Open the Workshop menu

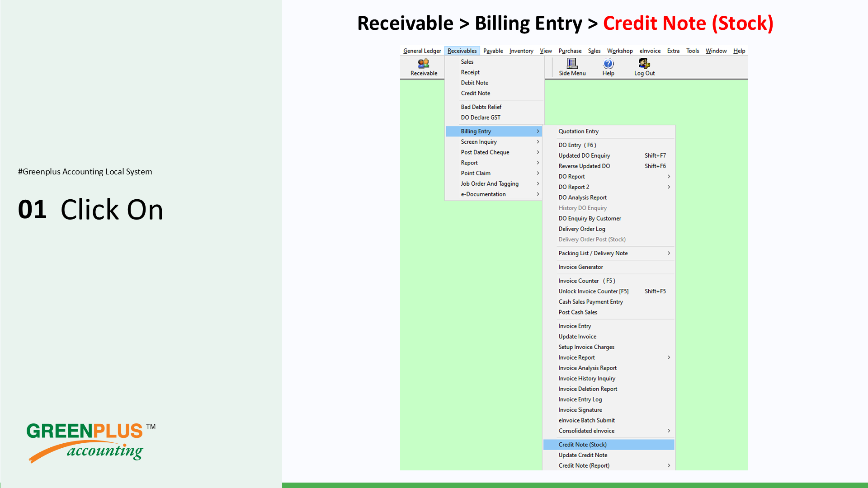point(620,51)
